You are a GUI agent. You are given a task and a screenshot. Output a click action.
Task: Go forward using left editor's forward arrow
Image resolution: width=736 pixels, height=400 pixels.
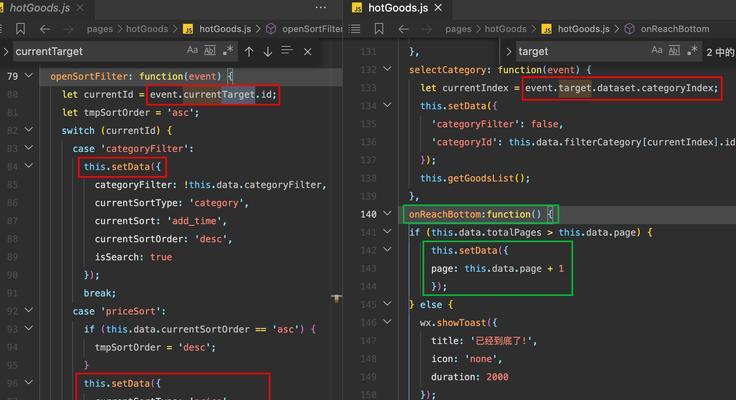click(x=69, y=29)
